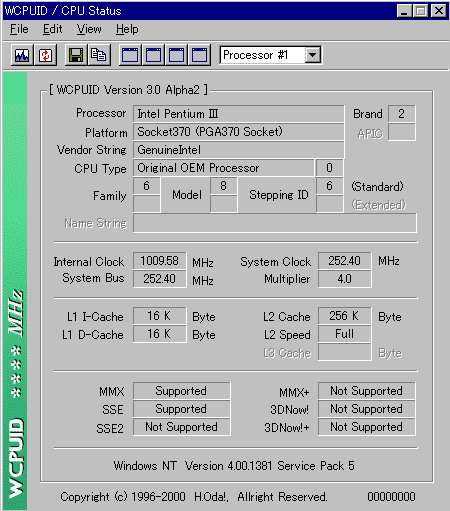This screenshot has width=450, height=511.
Task: Click the clock graph toolbar icon
Action: pyautogui.click(x=22, y=55)
